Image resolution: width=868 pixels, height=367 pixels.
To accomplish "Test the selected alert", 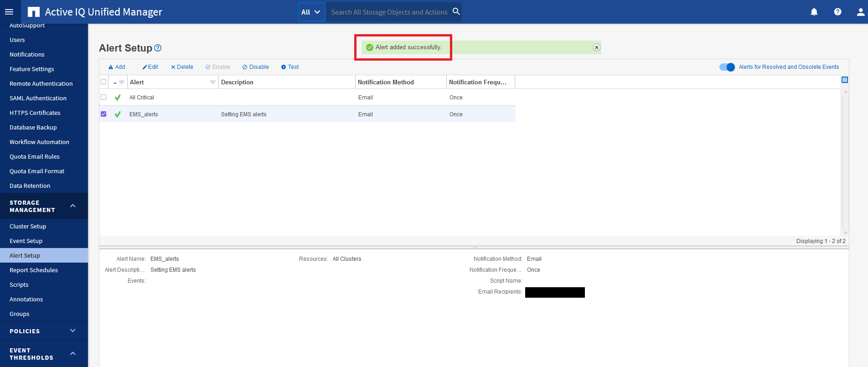I will pos(290,67).
